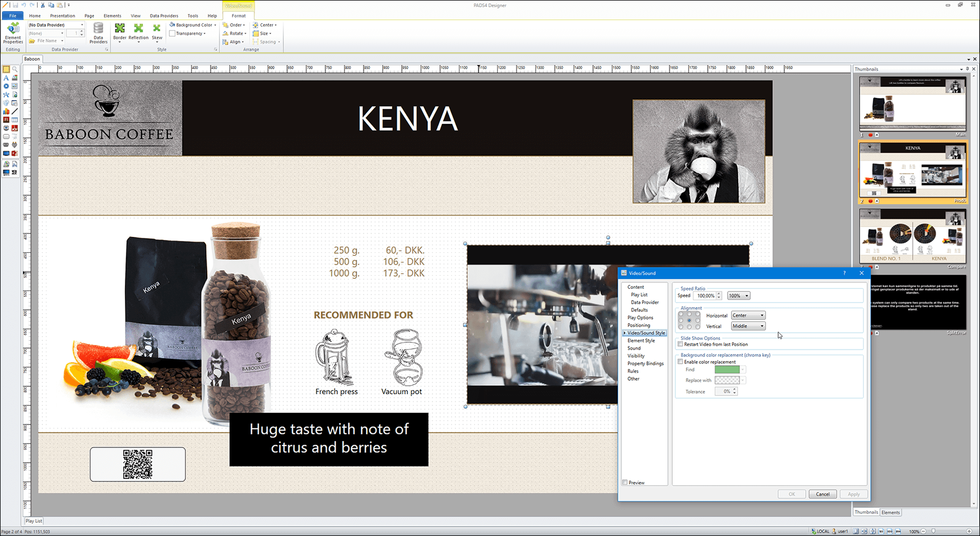Choose the Video/Sound element play icon
The image size is (980, 536).
[x=6, y=86]
